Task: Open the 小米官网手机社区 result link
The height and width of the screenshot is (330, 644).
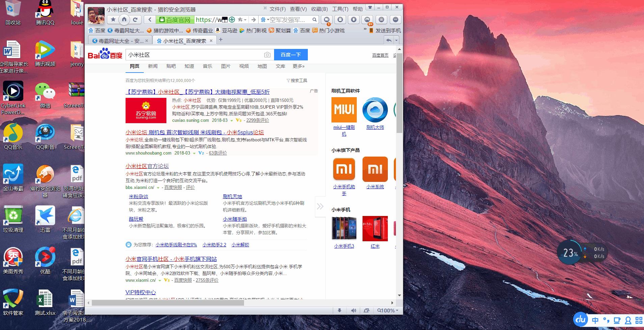Action: click(171, 259)
